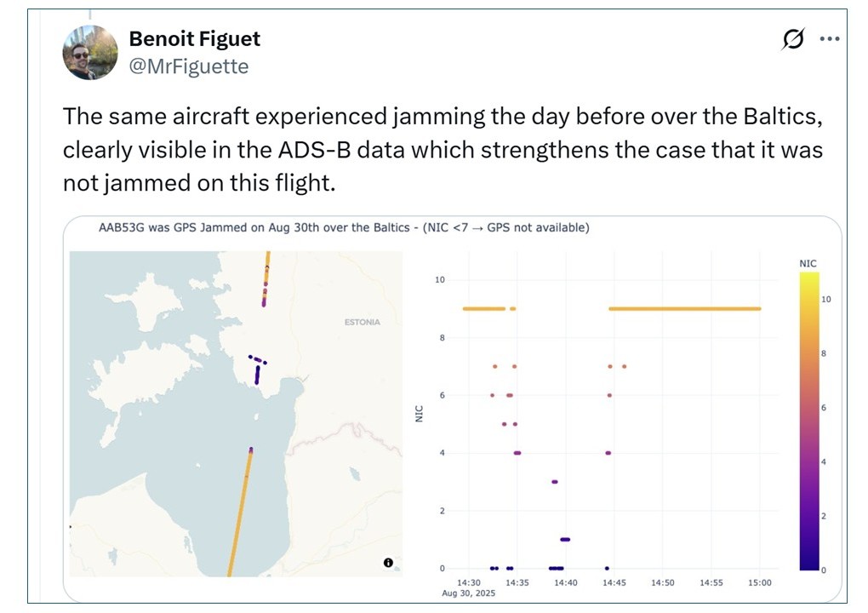Click the NIC 3 data point near 14:39
Image resolution: width=868 pixels, height=613 pixels.
click(554, 482)
